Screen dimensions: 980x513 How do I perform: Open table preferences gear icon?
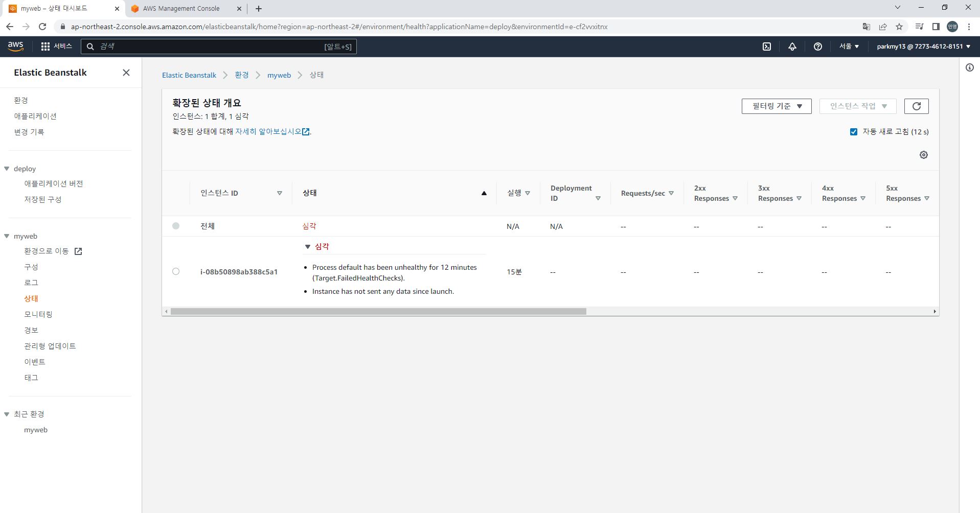924,155
